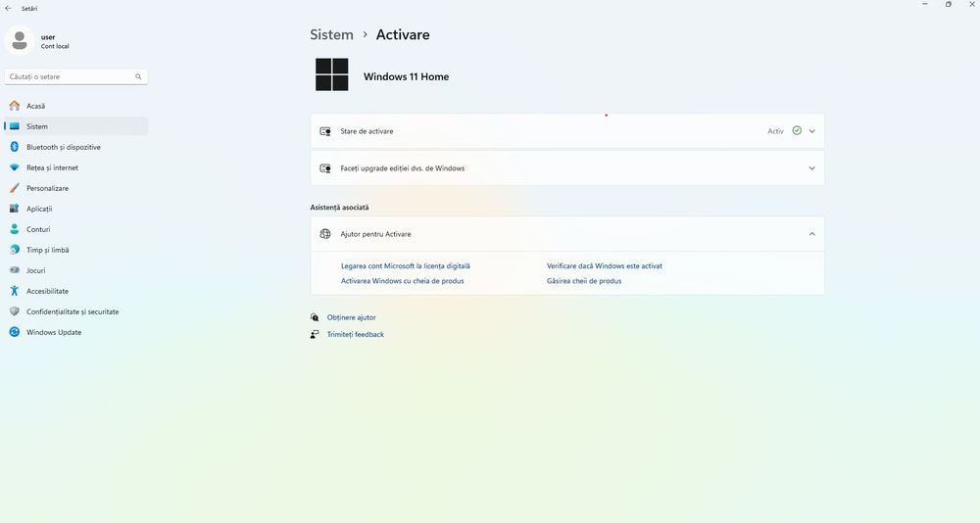Open Timp și limbă settings

pos(76,250)
